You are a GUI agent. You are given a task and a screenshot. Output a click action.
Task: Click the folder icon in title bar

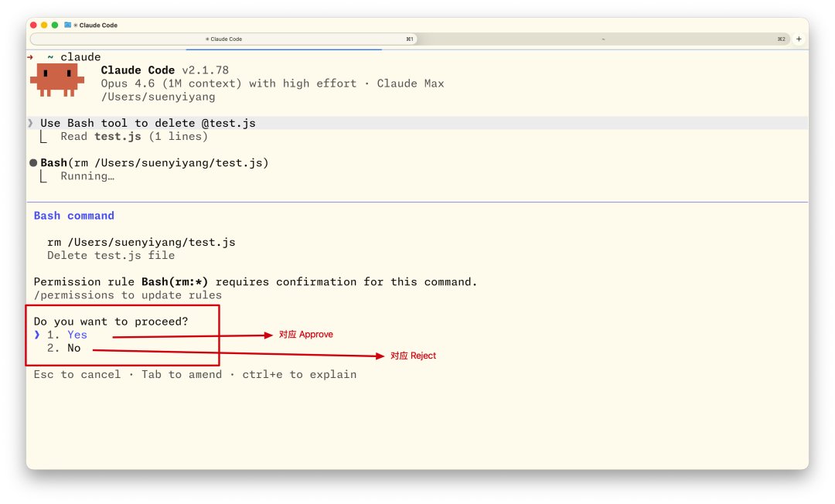[x=67, y=25]
